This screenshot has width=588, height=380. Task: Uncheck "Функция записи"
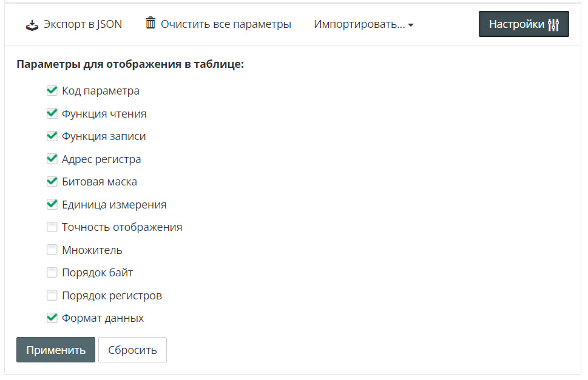[52, 136]
